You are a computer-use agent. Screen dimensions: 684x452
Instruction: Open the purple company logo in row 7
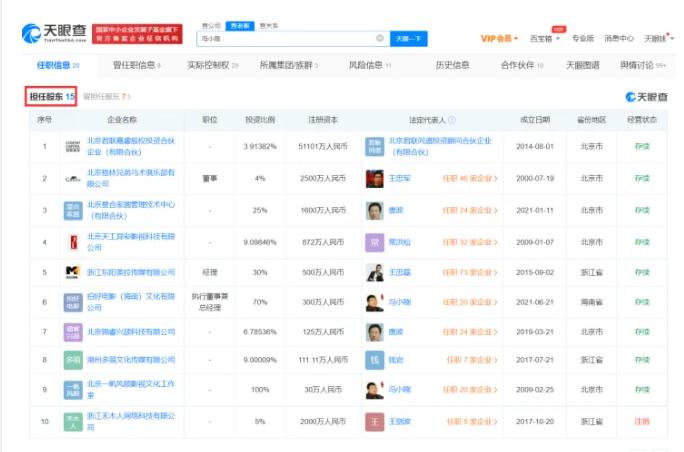pos(73,332)
